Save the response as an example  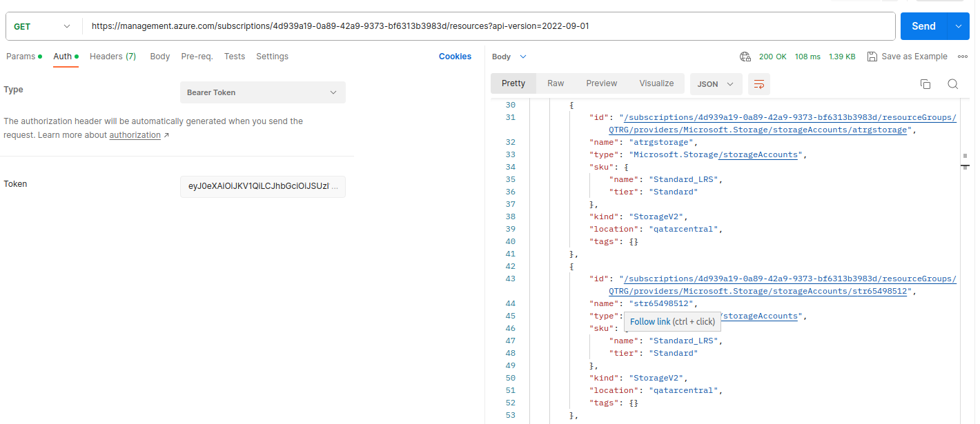[x=908, y=57]
